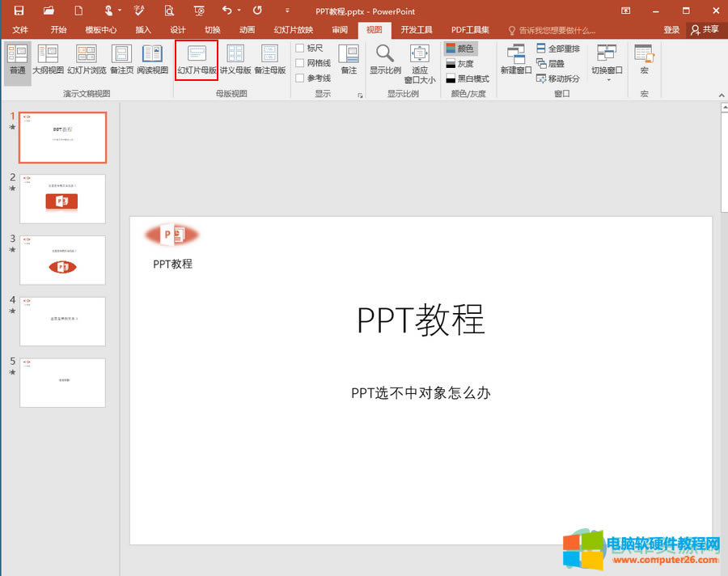Screen dimensions: 728x576
Task: Switch to Normal (普通) view
Action: click(16, 61)
